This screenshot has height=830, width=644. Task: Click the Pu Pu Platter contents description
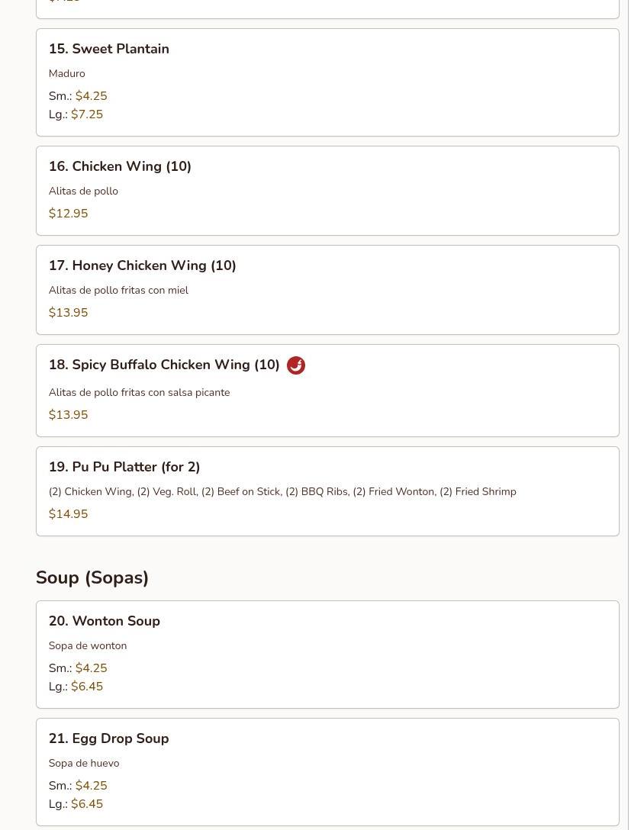282,492
